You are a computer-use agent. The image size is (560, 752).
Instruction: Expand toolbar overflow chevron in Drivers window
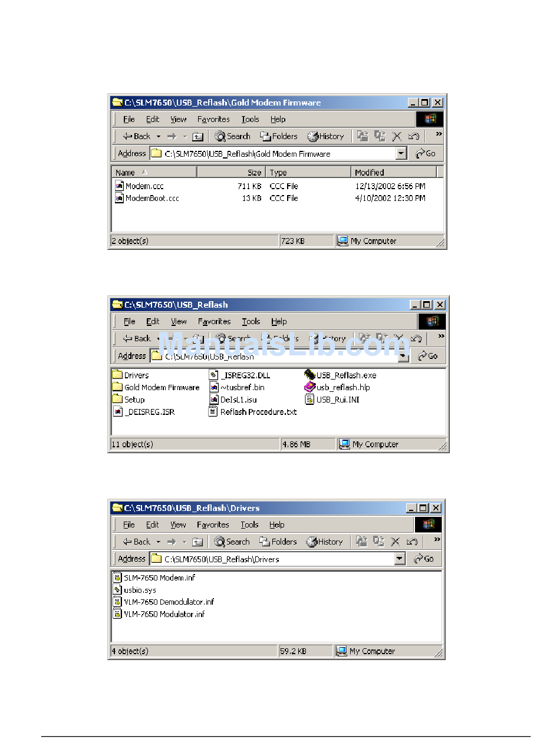(x=437, y=540)
